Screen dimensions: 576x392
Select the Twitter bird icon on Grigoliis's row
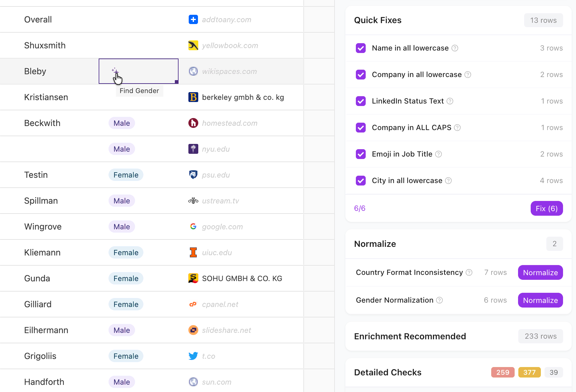(x=193, y=356)
